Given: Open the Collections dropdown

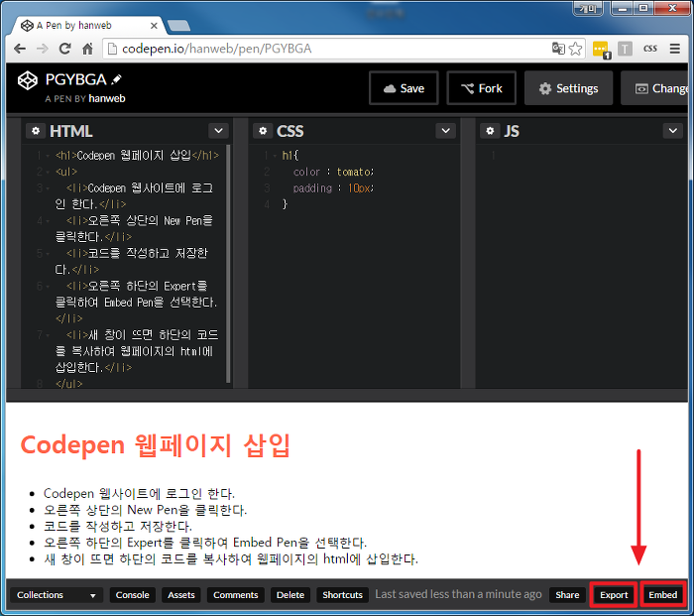Looking at the screenshot, I should [x=57, y=595].
